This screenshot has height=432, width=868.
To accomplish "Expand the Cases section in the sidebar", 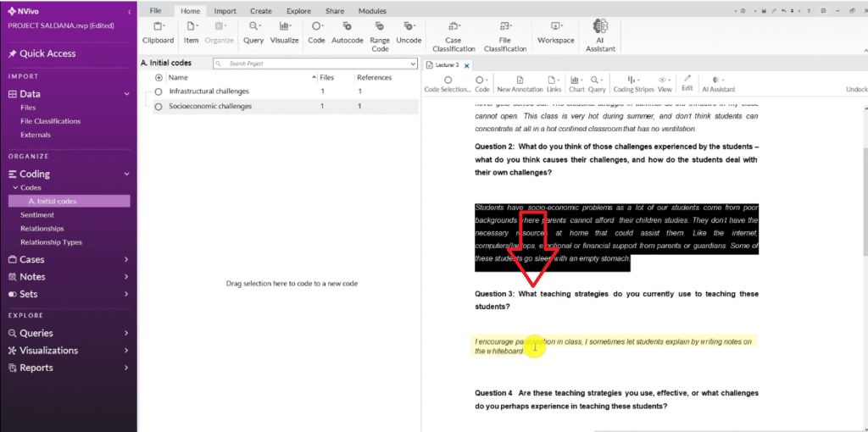I will 125,260.
